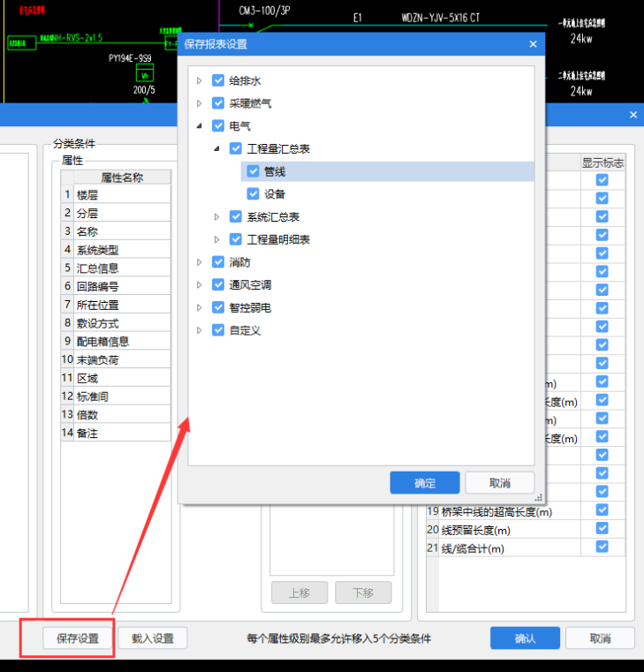Select the 自定义 tree item
The image size is (644, 672).
pyautogui.click(x=245, y=330)
